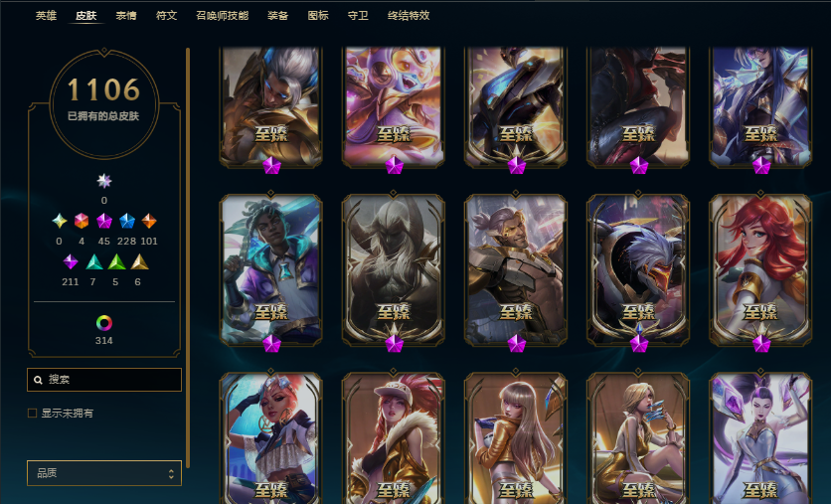Image resolution: width=831 pixels, height=504 pixels.
Task: Click the green triangle icon labeled 5
Action: coord(116,261)
